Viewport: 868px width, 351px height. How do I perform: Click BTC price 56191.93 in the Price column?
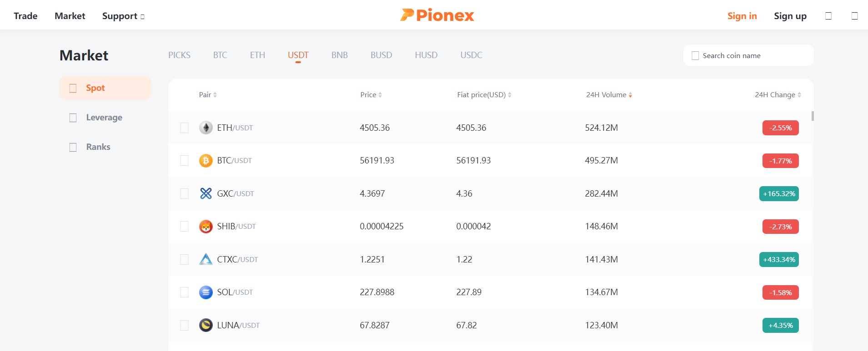(x=377, y=160)
